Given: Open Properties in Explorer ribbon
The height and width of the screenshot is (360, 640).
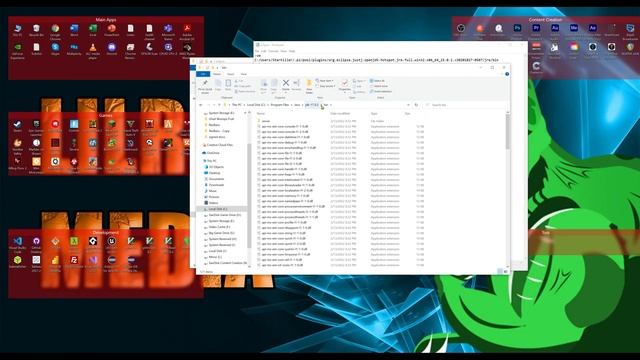Looking at the screenshot, I should click(345, 85).
